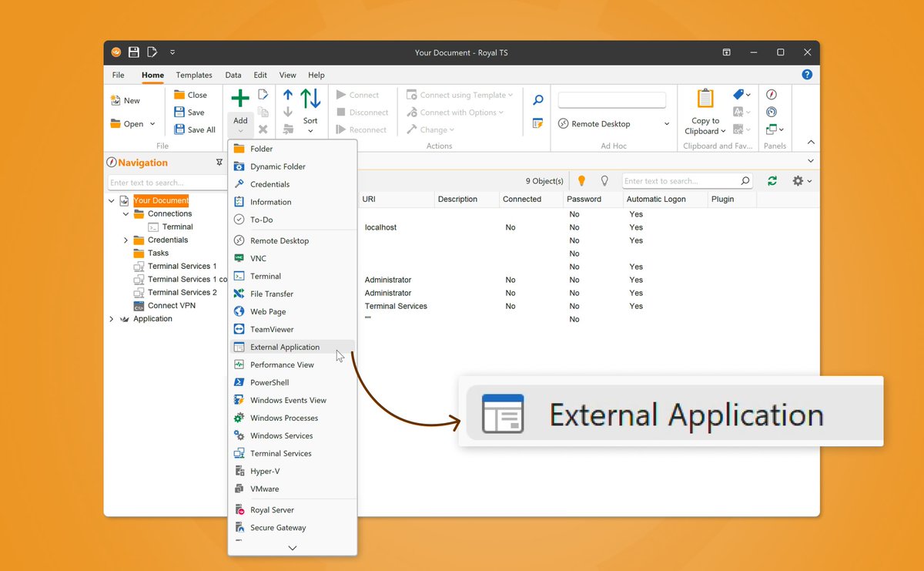
Task: Show more Add menu items with bottom chevron
Action: pos(293,548)
